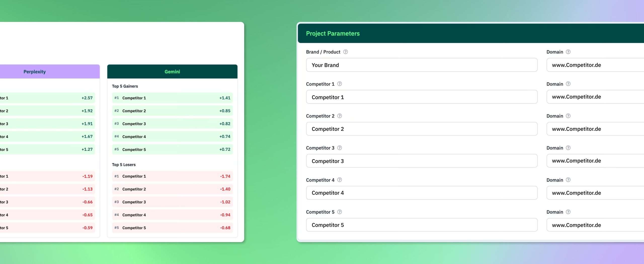
Task: Click Domain help icon in Brand row
Action: [568, 52]
